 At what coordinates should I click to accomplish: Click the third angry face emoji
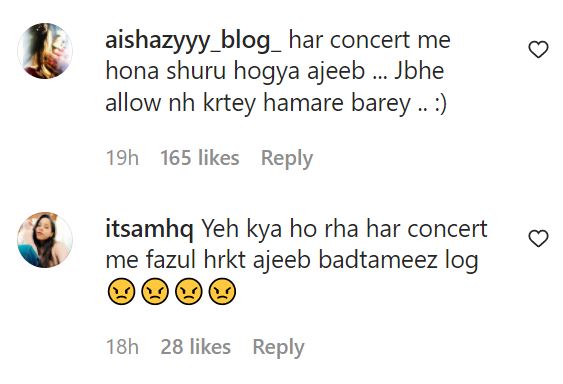(x=189, y=291)
